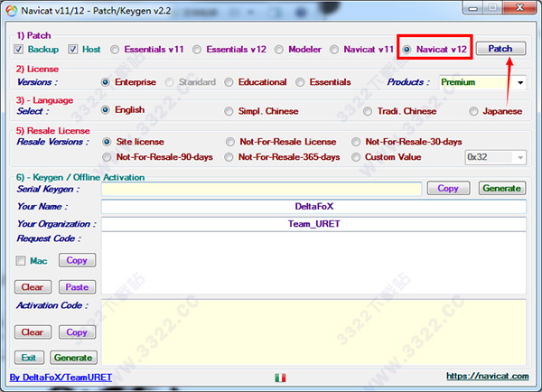This screenshot has width=542, height=392.
Task: Select Navicat v12 radio button
Action: [407, 50]
